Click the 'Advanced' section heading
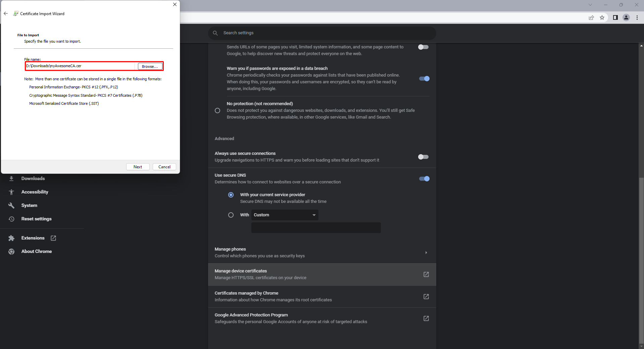 (224, 139)
